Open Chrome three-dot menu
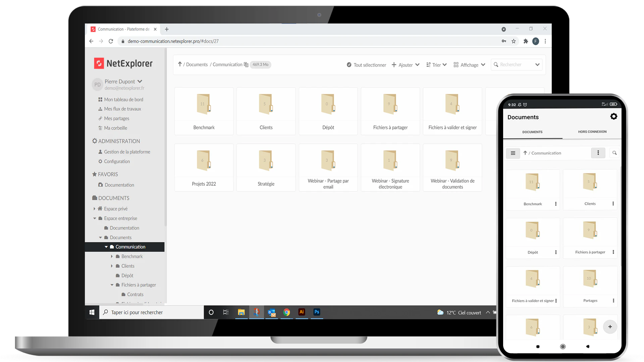The height and width of the screenshot is (362, 644). tap(545, 41)
